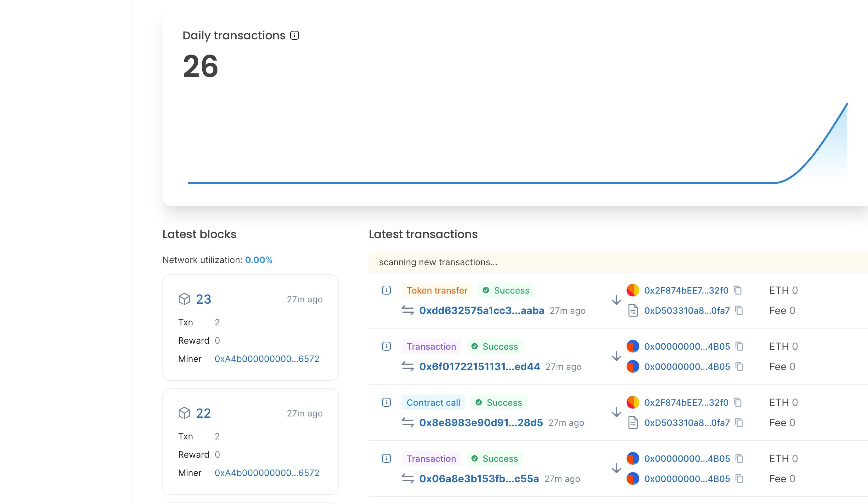Open sender address 0x2F874bEE7...32f0 in Contract call row
The image size is (868, 504).
[686, 402]
